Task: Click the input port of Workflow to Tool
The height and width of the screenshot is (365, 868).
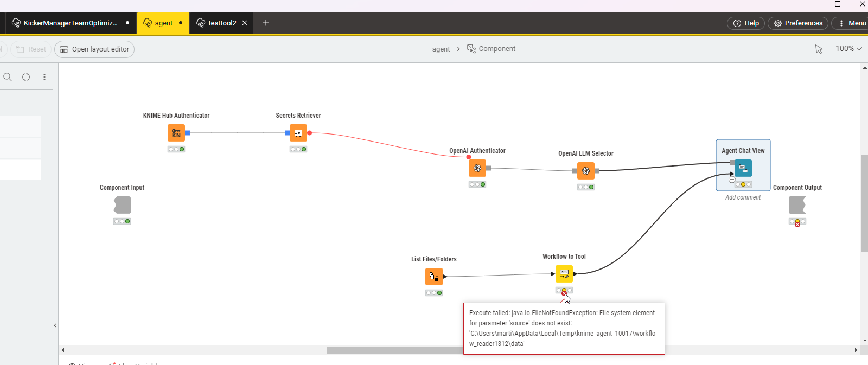Action: click(553, 274)
